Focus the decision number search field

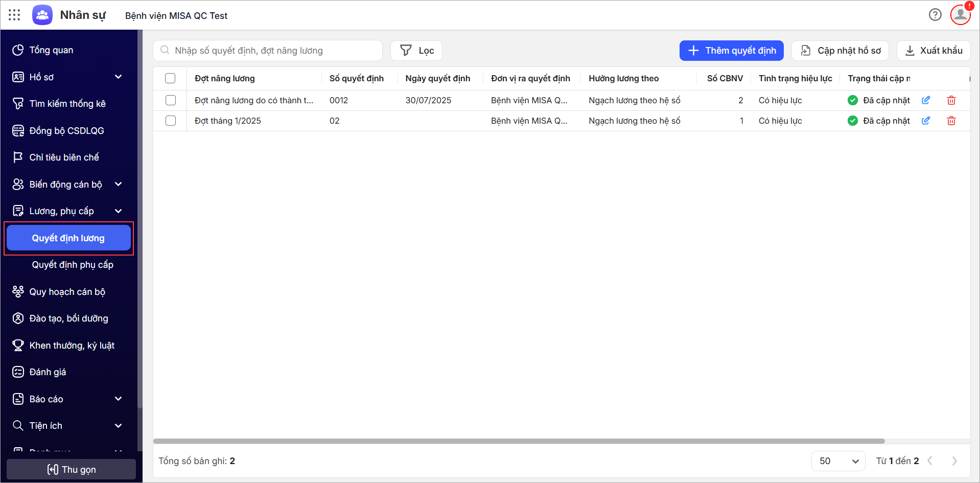[268, 51]
